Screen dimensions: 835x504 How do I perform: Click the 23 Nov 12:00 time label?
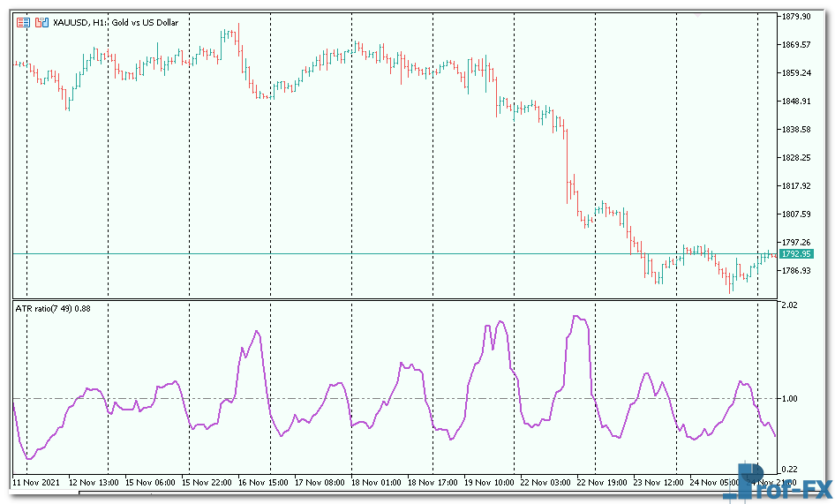pos(658,483)
